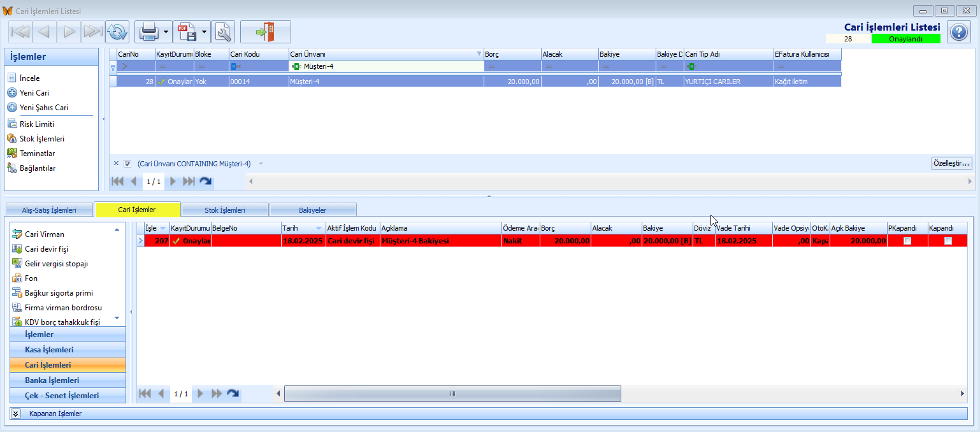This screenshot has height=432, width=980.
Task: Click the bottom grid horizontal scrollbar thumb
Action: 452,394
